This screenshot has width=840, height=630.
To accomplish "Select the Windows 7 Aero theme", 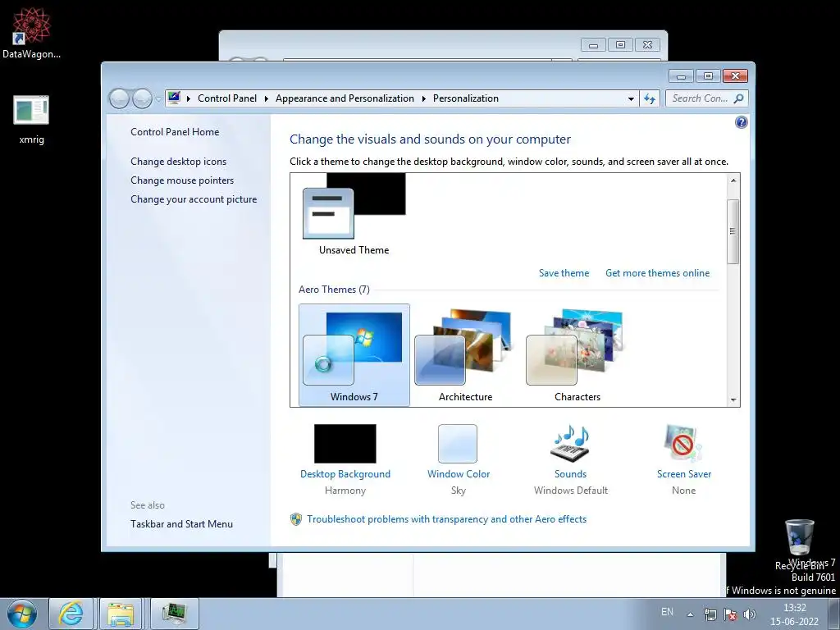I will [354, 354].
